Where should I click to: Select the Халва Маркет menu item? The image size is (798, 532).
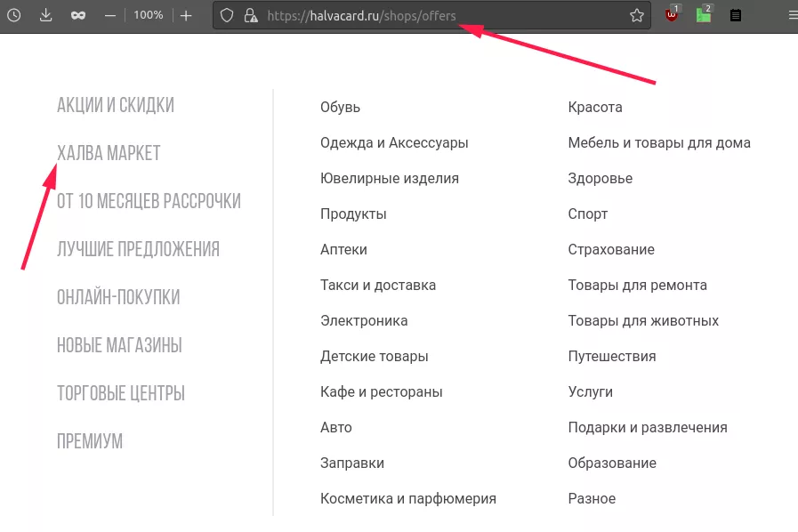tap(109, 153)
